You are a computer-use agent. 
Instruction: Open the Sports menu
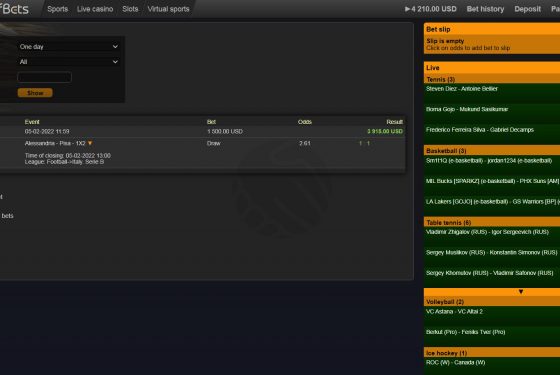point(58,9)
